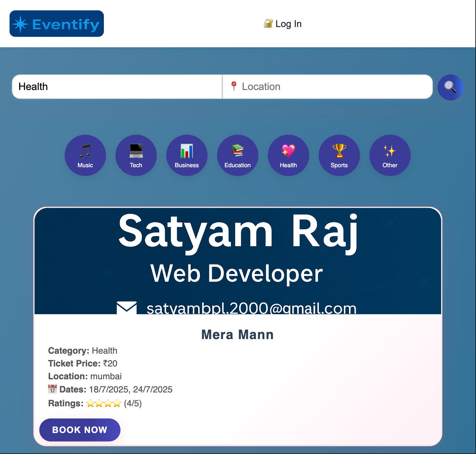Focus the Location input field
The width and height of the screenshot is (476, 454).
pos(328,86)
